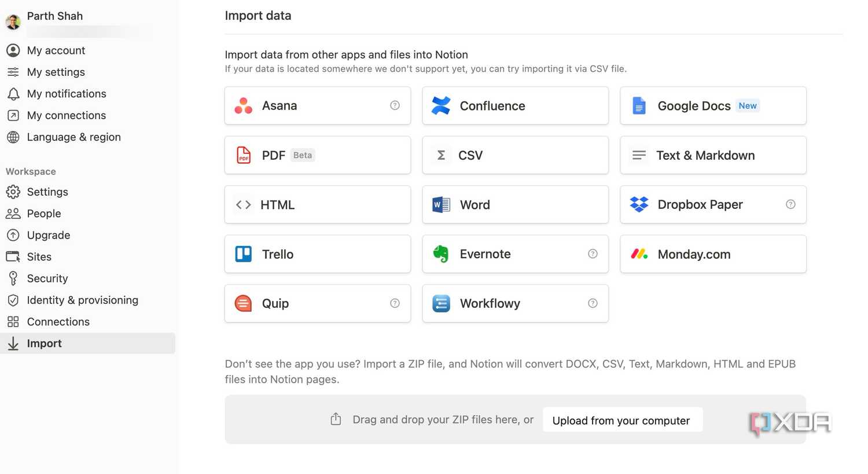Screen dimensions: 868x474
Task: Open the Sites section
Action: pyautogui.click(x=88, y=256)
